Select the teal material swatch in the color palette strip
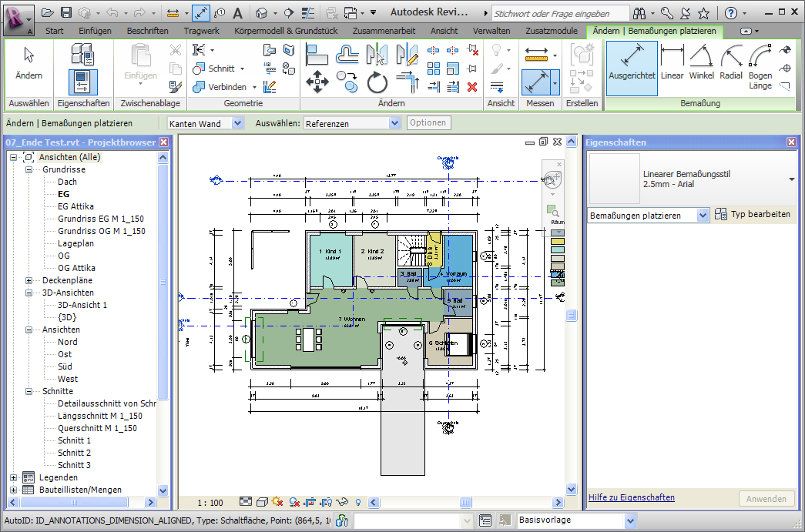This screenshot has height=532, width=805. (557, 249)
